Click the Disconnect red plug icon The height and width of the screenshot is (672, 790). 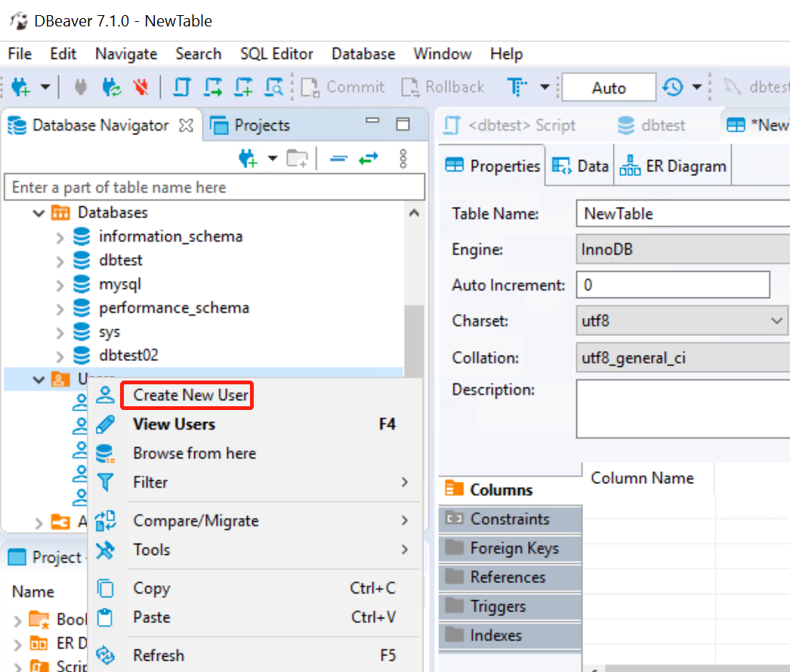click(140, 88)
